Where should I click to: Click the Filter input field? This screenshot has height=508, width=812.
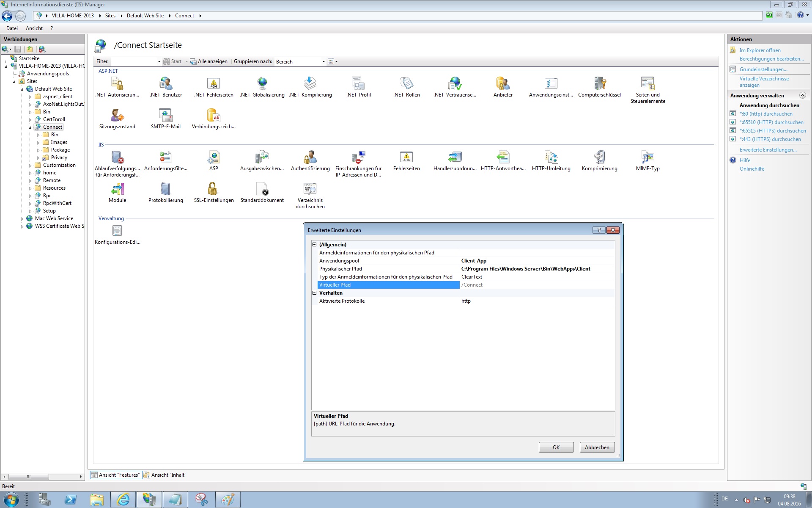click(x=134, y=62)
